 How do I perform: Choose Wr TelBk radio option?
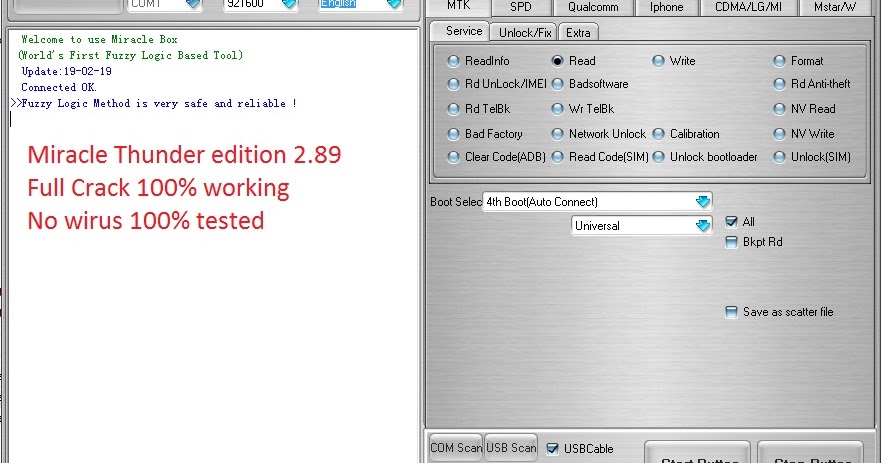click(557, 109)
